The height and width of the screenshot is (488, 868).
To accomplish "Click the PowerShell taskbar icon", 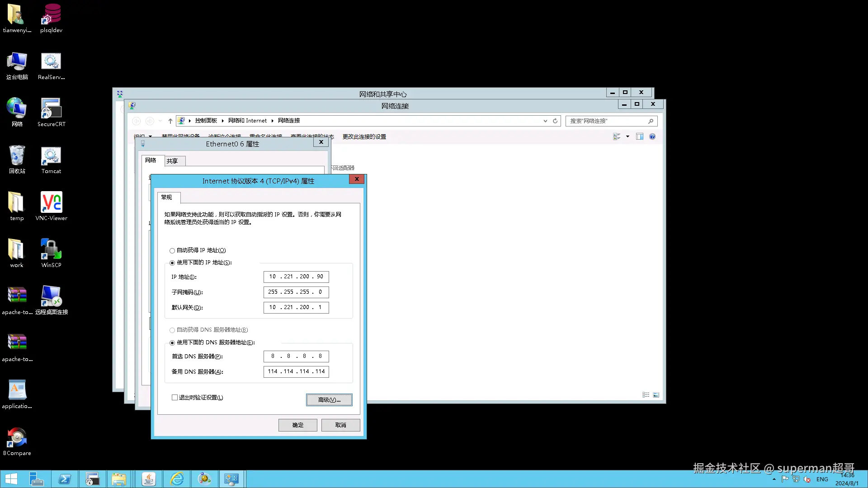I will coord(65,479).
